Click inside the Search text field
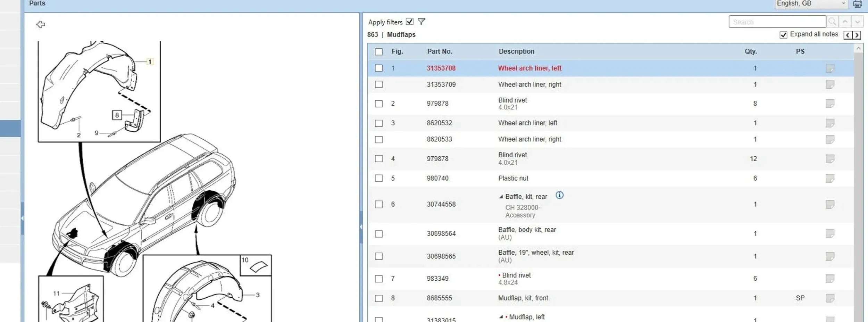868x322 pixels. click(x=777, y=22)
